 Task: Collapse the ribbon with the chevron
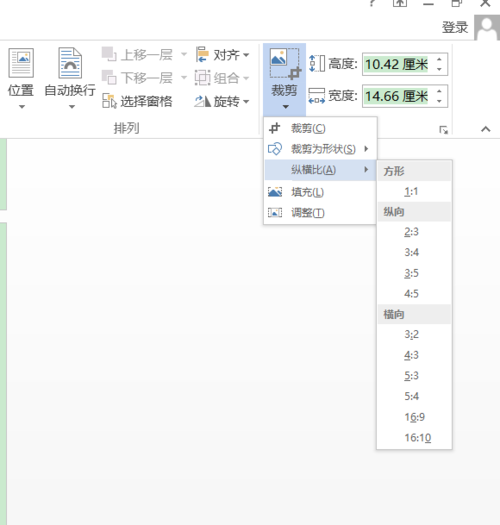(486, 129)
